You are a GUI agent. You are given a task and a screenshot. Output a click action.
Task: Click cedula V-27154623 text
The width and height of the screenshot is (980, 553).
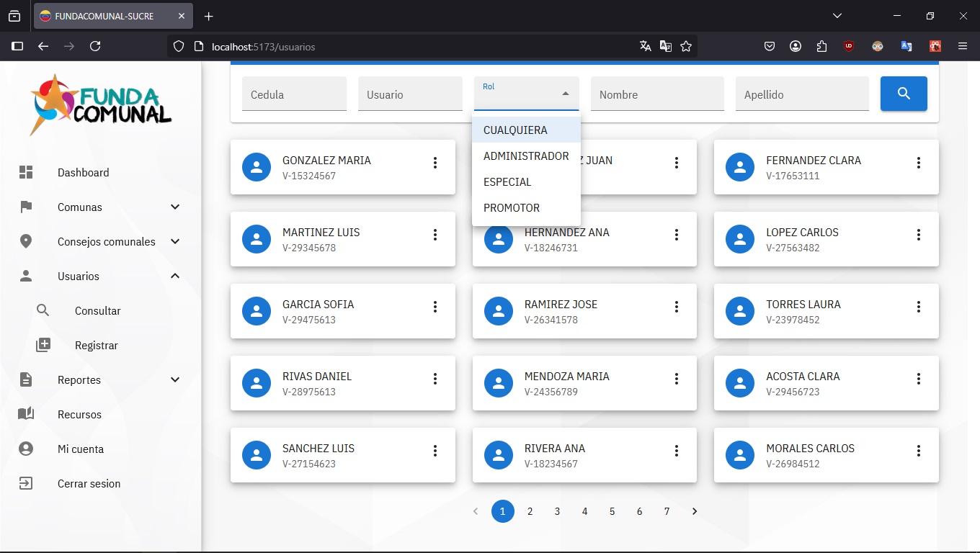pos(309,464)
